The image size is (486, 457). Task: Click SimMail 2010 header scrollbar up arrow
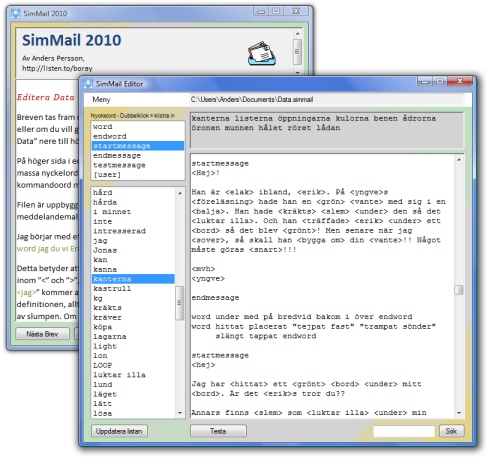coord(298,34)
